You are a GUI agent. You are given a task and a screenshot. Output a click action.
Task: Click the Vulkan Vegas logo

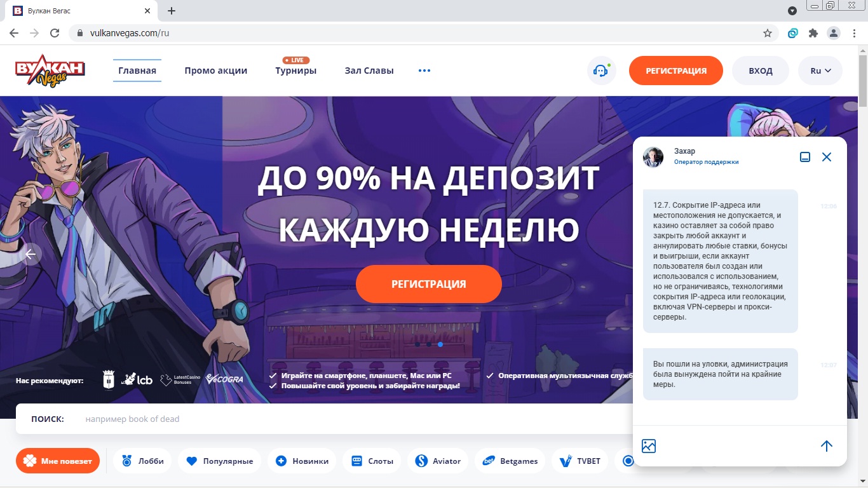[50, 71]
